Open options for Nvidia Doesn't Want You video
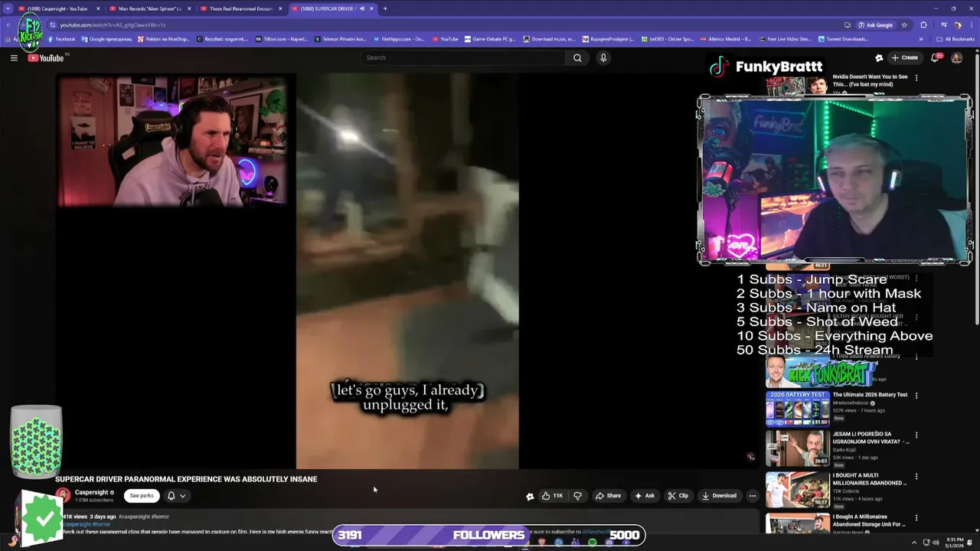The width and height of the screenshot is (980, 551). (916, 77)
